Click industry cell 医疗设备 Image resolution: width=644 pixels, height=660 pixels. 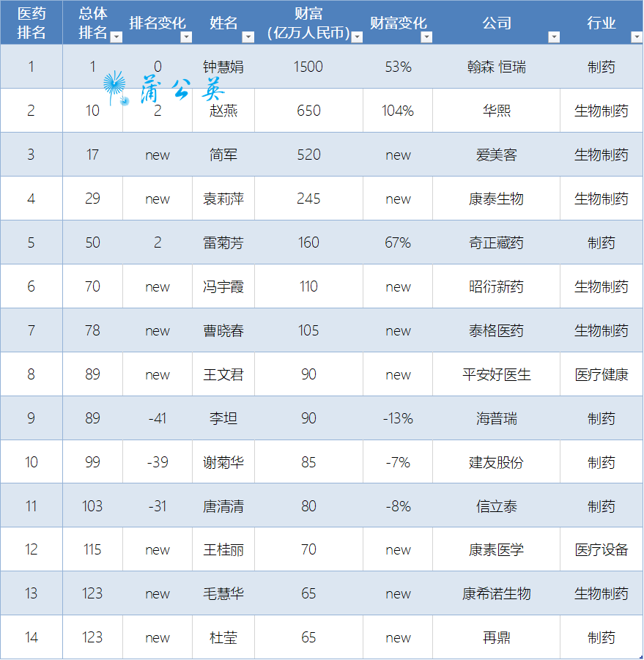click(x=602, y=549)
